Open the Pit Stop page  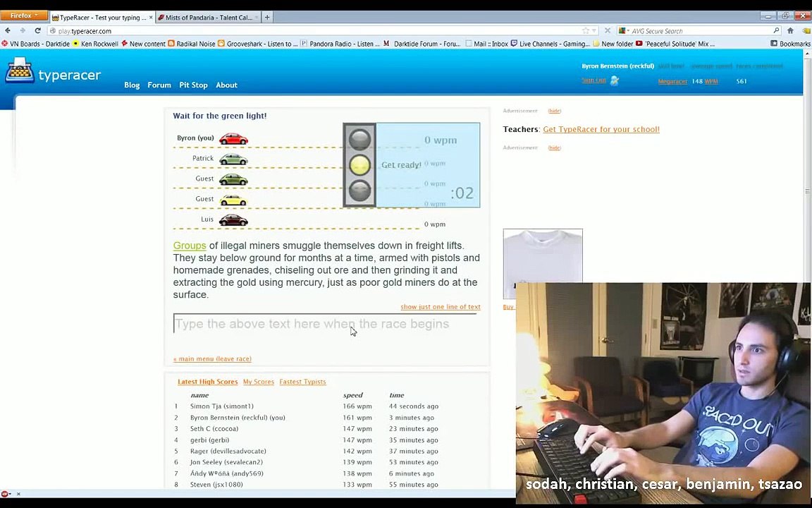click(x=193, y=85)
